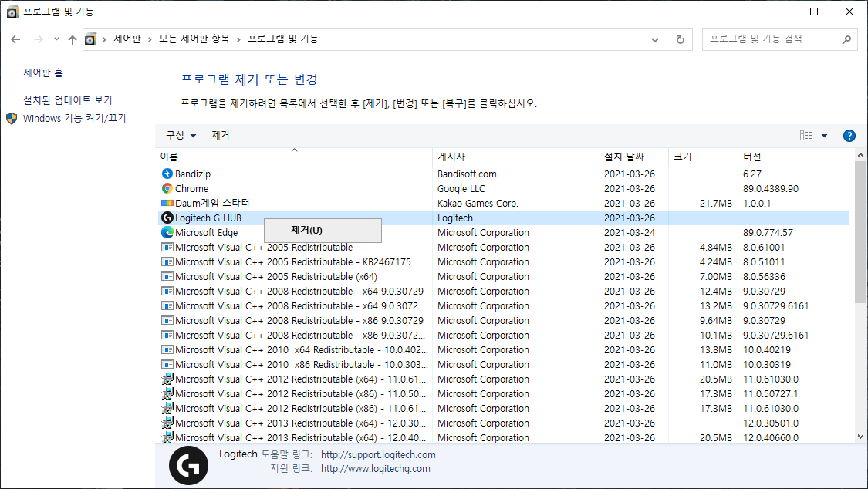Click icon of Visual C++ 2010 x64 Redistributable

tap(167, 349)
